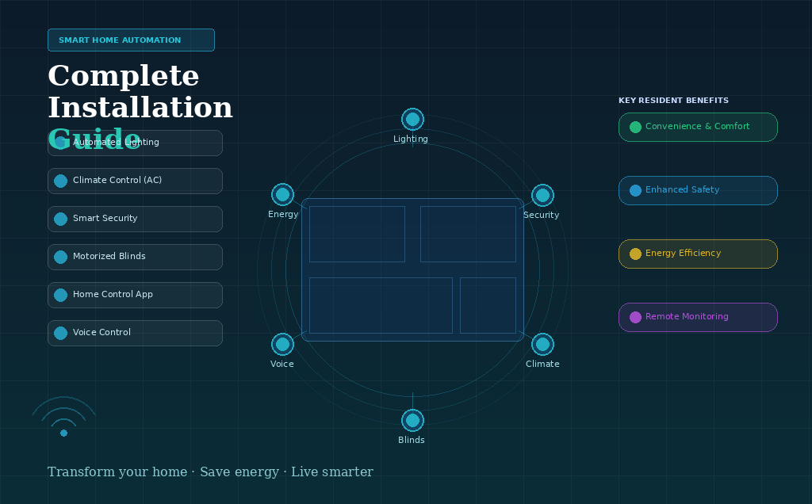Toggle the Climate Control (AC) indicator

click(x=60, y=181)
